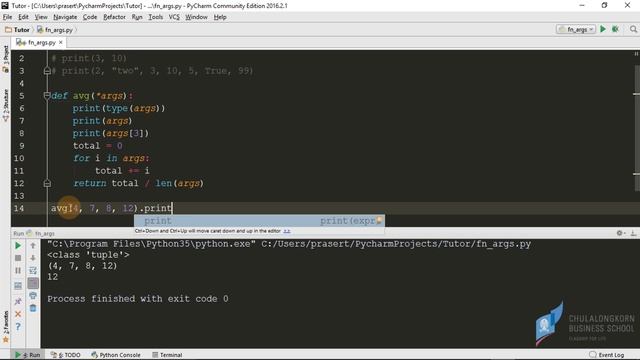Viewport: 640px width, 360px height.
Task: Open the View menu
Action: point(41,17)
